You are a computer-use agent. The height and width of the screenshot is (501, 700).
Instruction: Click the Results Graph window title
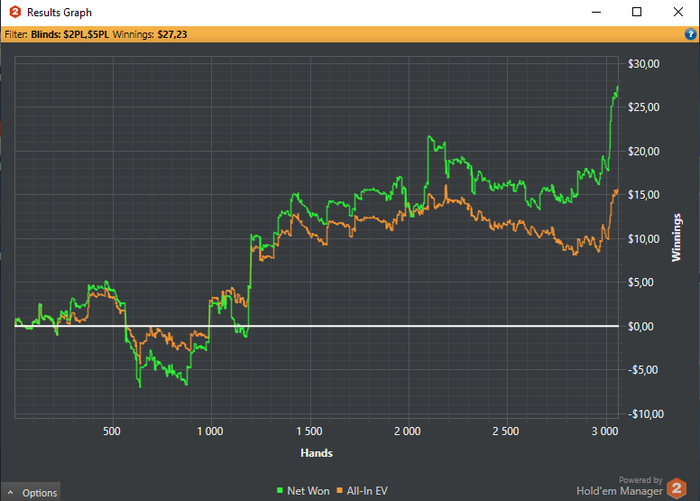click(x=59, y=13)
